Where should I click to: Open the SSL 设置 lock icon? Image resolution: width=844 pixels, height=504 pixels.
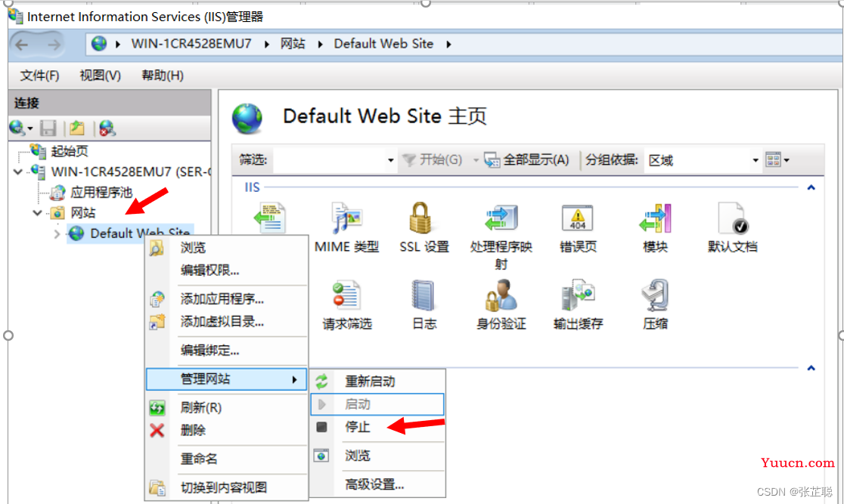tap(420, 218)
